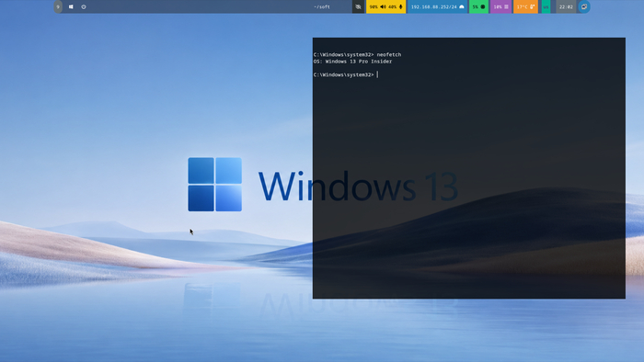
Task: Click 'OS: Windows 13 Pro Insider' output line
Action: point(352,62)
